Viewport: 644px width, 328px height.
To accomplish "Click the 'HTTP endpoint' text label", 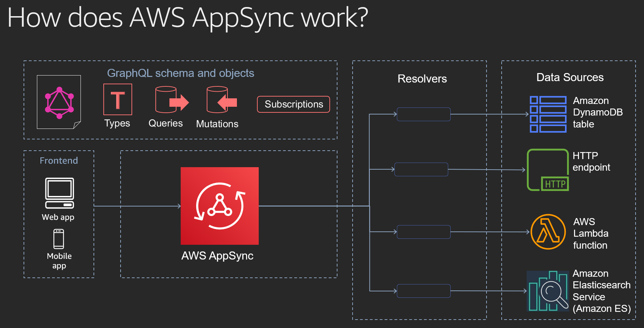I will click(x=591, y=162).
